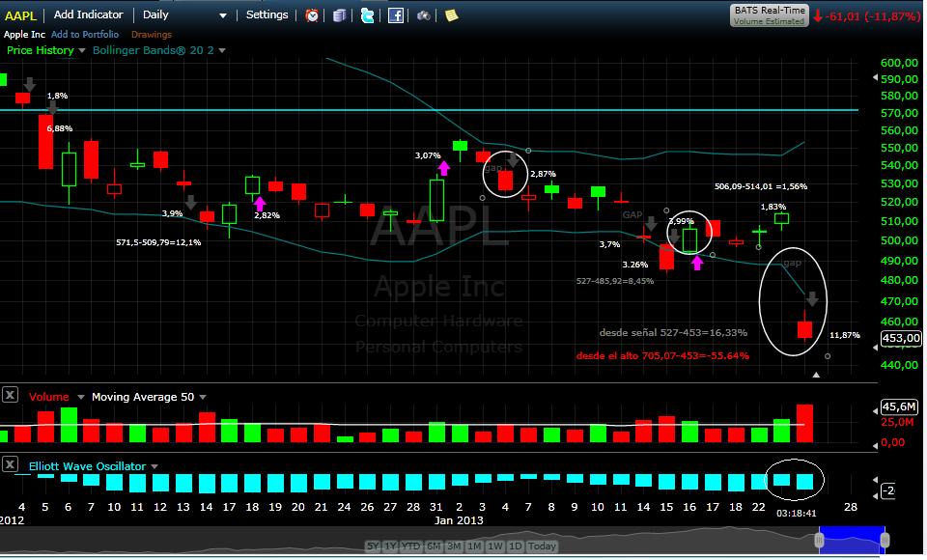The height and width of the screenshot is (560, 927).
Task: Select the 1M time range button
Action: point(474,546)
